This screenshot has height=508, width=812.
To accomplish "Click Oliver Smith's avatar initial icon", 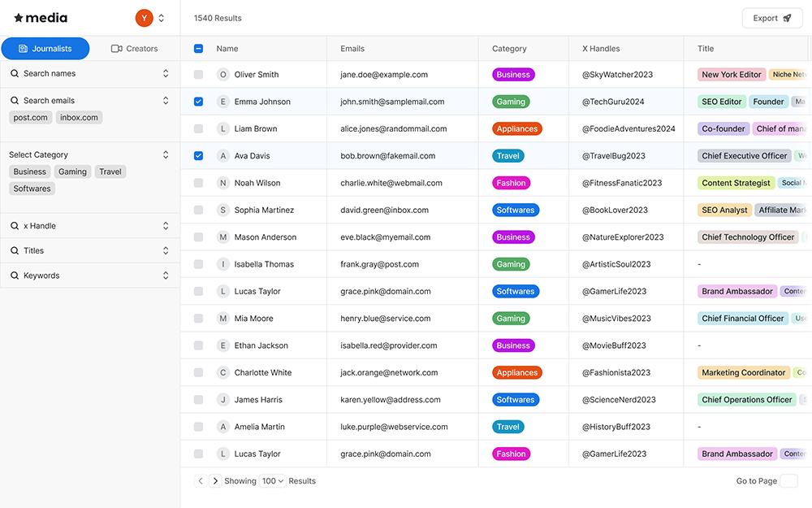I will 223,75.
